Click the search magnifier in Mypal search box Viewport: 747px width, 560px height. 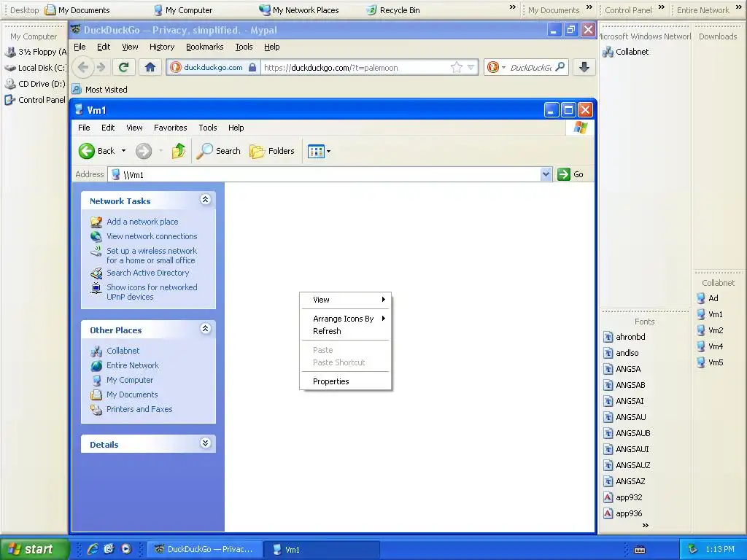560,67
